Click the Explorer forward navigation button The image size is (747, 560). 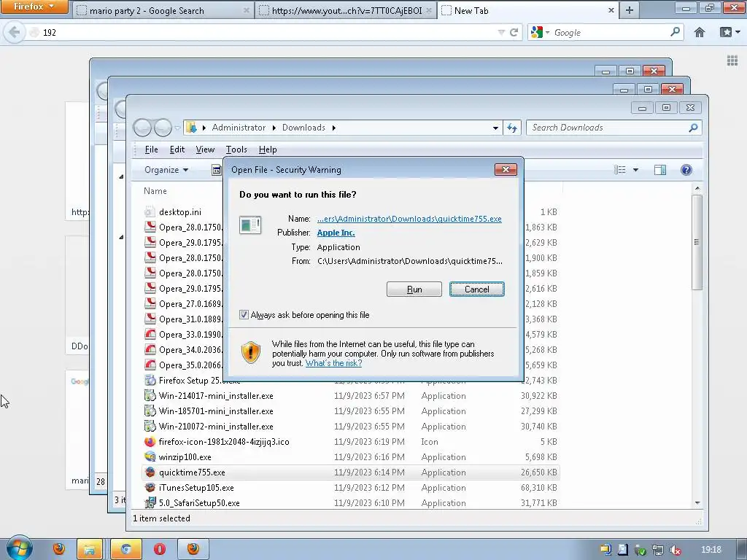[163, 128]
